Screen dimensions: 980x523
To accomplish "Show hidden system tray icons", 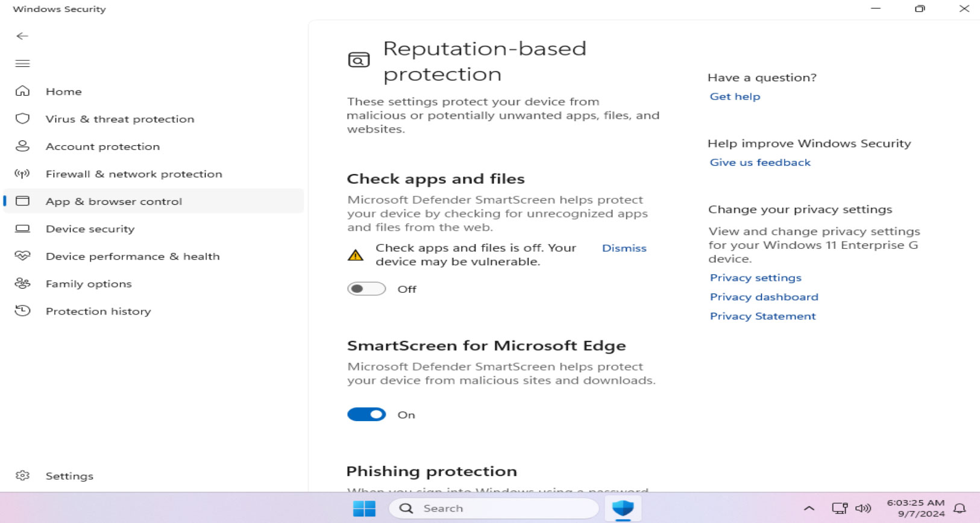I will click(809, 509).
